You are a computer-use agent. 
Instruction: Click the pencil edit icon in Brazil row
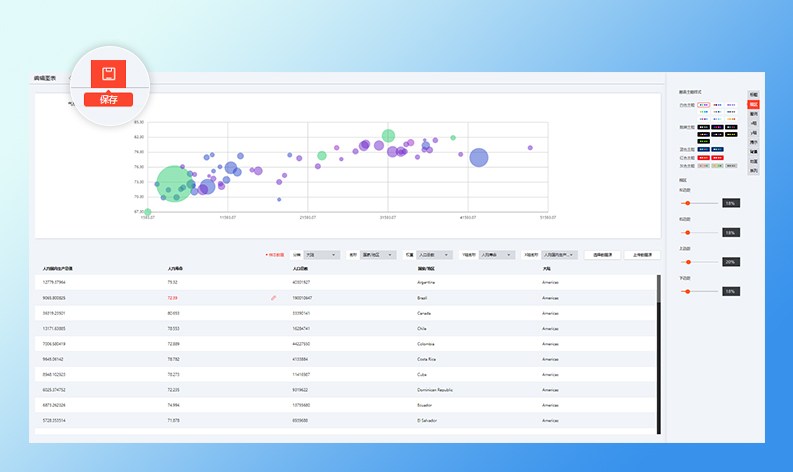click(273, 298)
